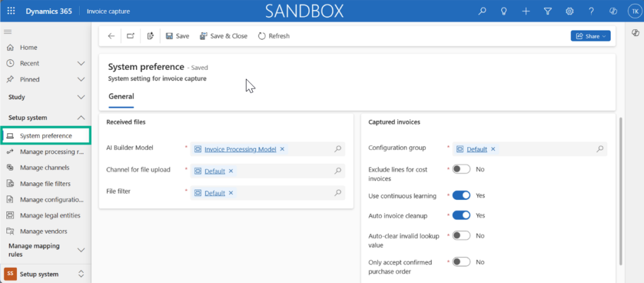Viewport: 644px width, 283px height.
Task: Select the General tab
Action: tap(121, 97)
